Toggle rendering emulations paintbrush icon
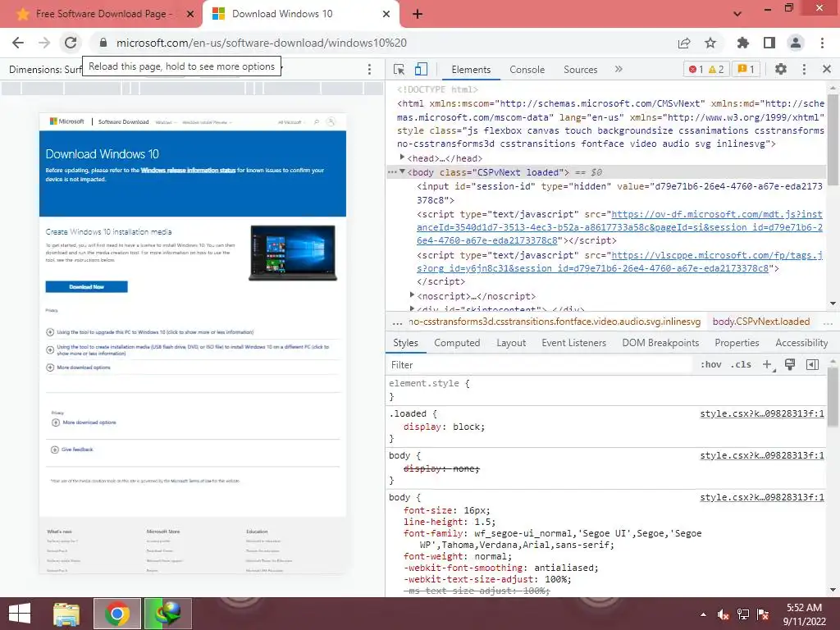This screenshot has height=630, width=840. (x=790, y=365)
